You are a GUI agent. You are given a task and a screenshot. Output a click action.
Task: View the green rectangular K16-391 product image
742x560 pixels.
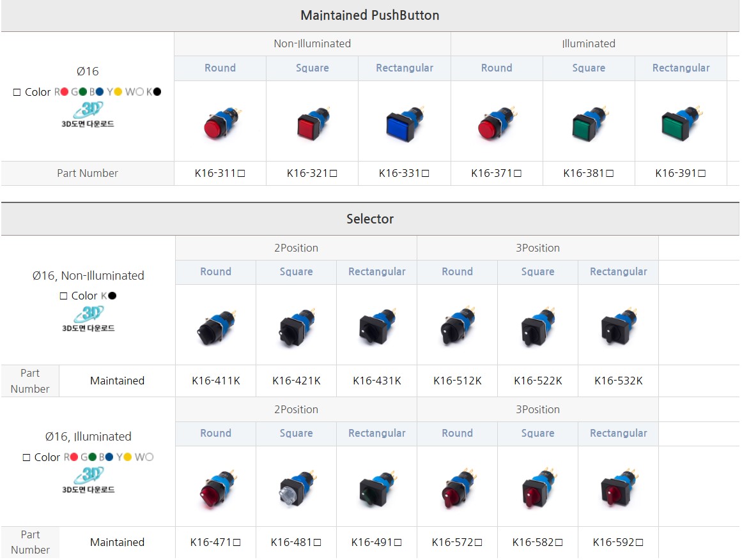click(x=679, y=123)
